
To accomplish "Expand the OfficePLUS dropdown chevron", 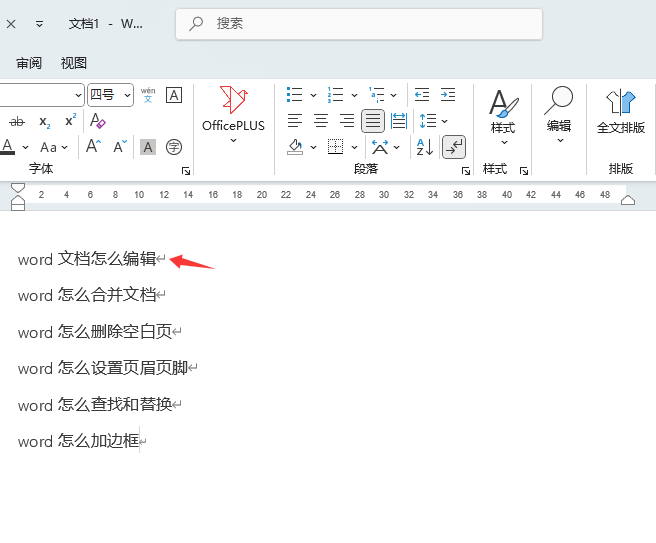I will click(x=233, y=141).
